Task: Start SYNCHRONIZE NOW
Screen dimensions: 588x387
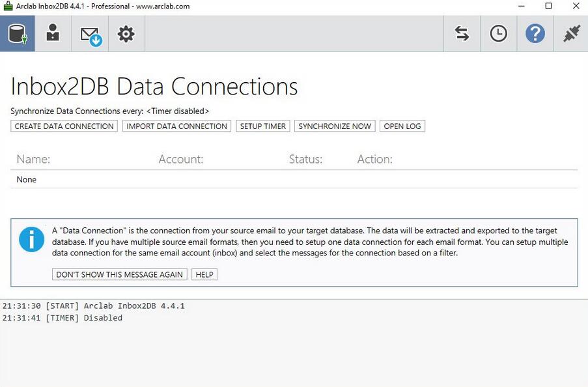Action: click(x=335, y=126)
